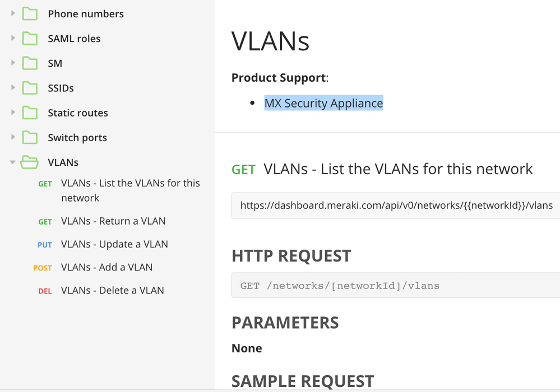
Task: Expand the SSIDs folder arrow
Action: pyautogui.click(x=13, y=87)
